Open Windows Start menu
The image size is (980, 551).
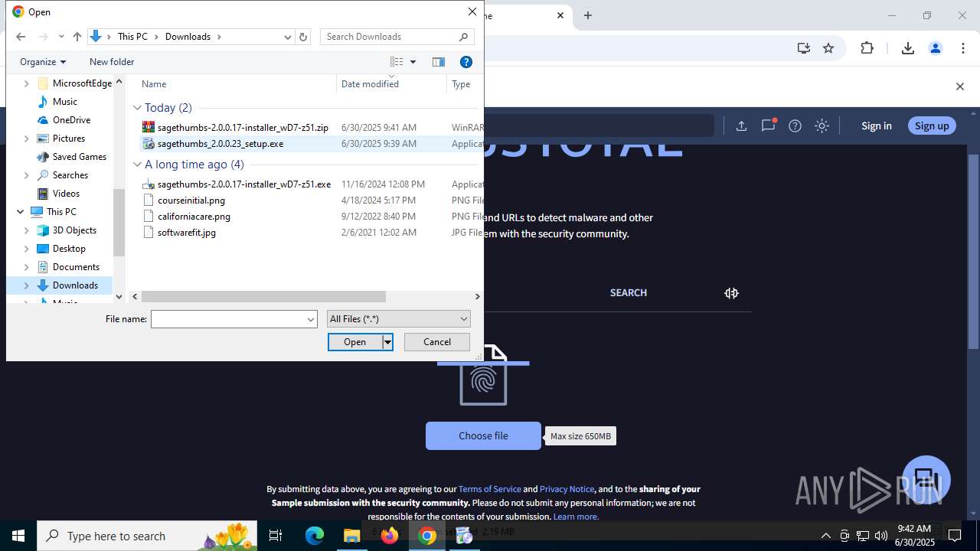point(18,536)
